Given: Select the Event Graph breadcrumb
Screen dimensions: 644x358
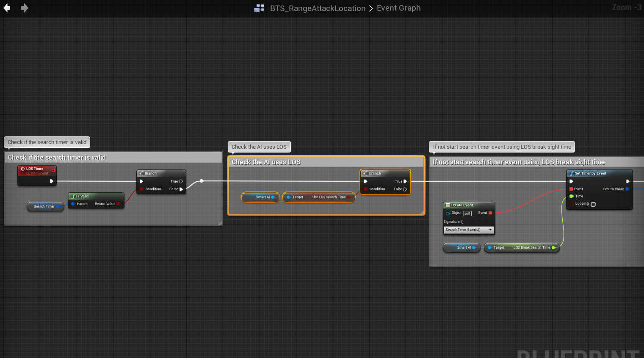Looking at the screenshot, I should click(398, 8).
